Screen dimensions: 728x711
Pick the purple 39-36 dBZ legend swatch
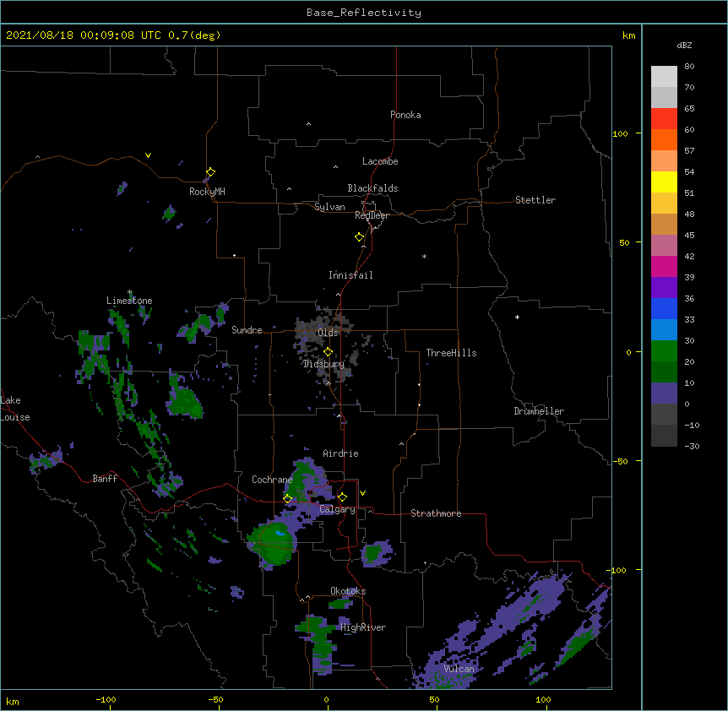664,288
